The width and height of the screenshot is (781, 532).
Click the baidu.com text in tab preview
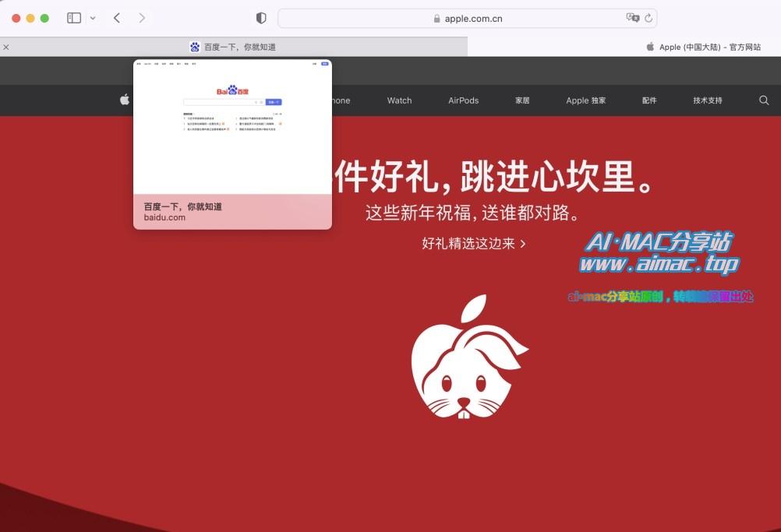tap(165, 217)
